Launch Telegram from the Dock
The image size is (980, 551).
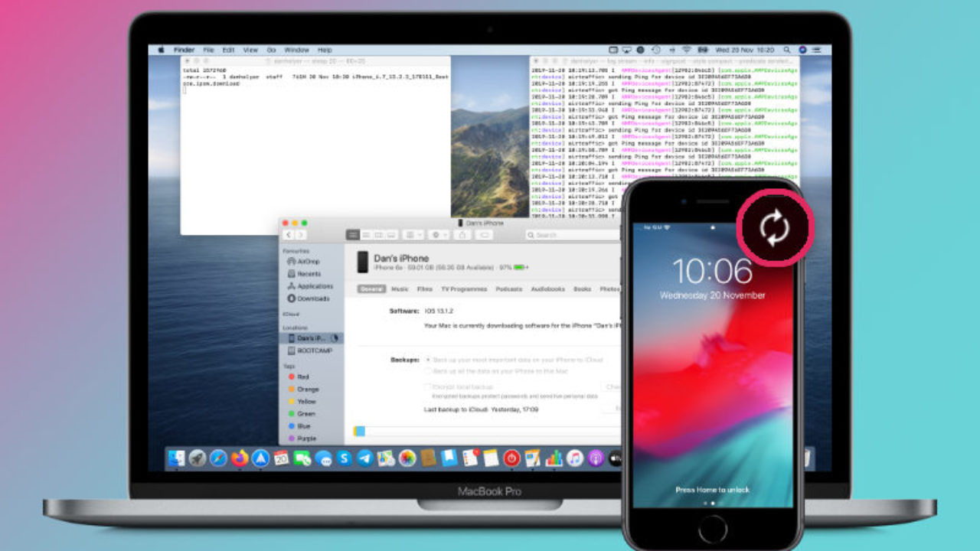[x=365, y=458]
